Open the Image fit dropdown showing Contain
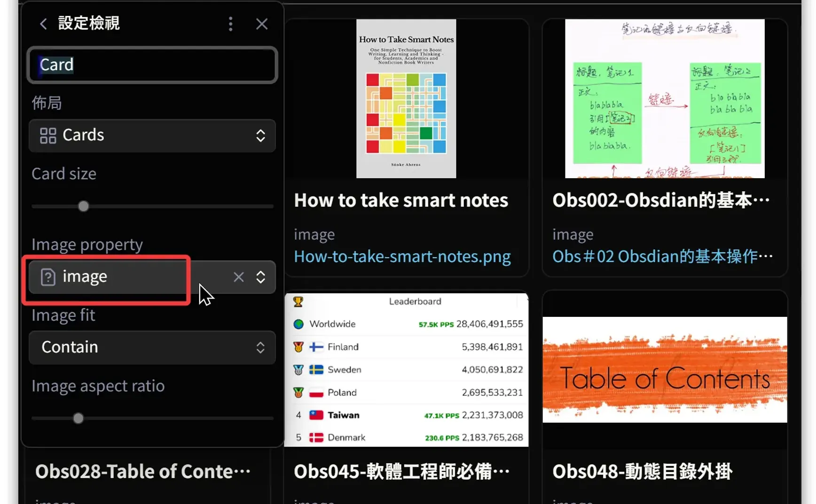The image size is (816, 504). (260, 348)
